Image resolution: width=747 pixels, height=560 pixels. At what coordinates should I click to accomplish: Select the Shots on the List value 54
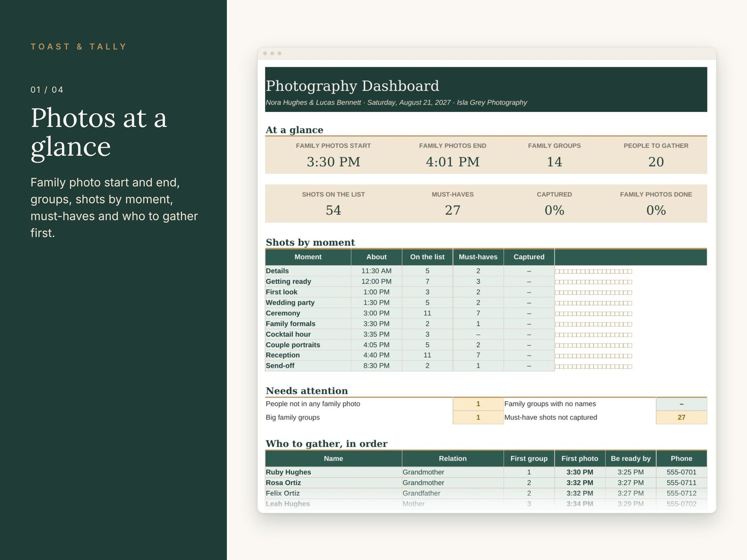pos(333,210)
